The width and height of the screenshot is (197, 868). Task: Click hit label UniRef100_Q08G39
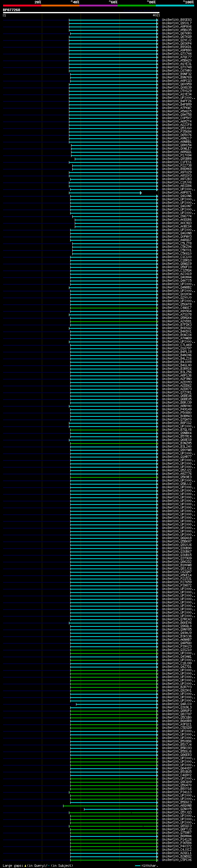coord(177,88)
